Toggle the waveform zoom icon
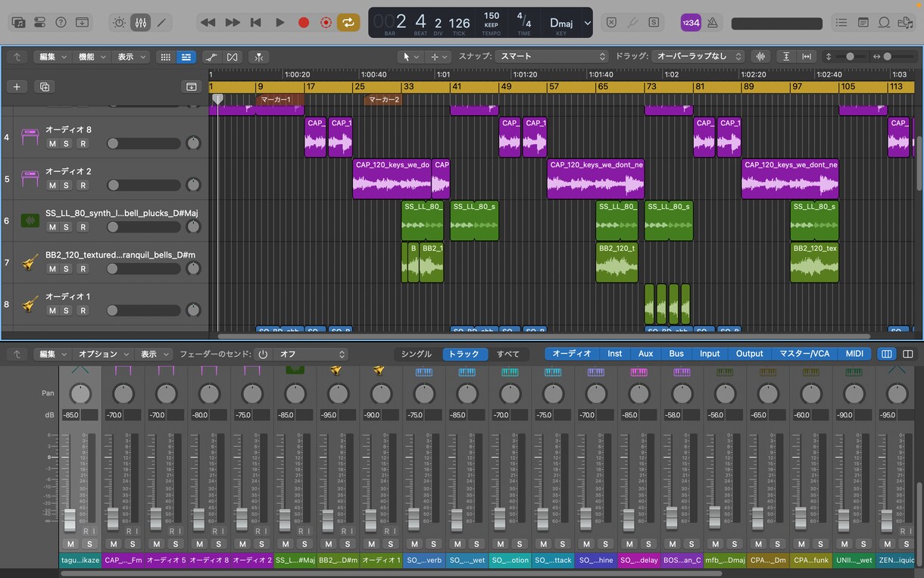 760,57
